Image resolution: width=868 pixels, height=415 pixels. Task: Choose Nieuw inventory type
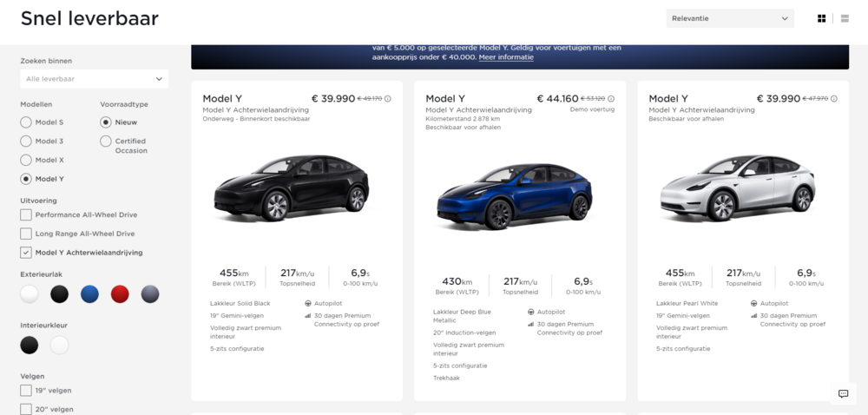pyautogui.click(x=106, y=122)
